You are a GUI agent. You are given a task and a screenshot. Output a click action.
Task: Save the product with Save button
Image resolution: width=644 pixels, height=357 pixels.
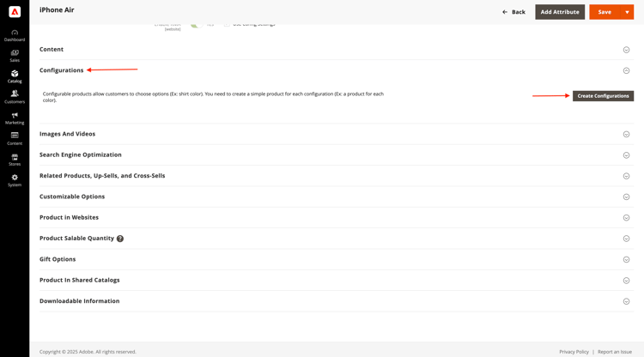point(605,12)
